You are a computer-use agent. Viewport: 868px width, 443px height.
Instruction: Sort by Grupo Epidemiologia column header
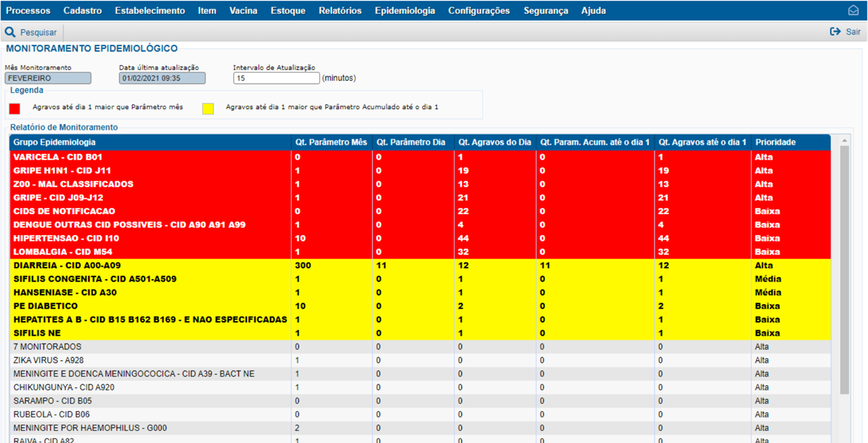point(55,142)
